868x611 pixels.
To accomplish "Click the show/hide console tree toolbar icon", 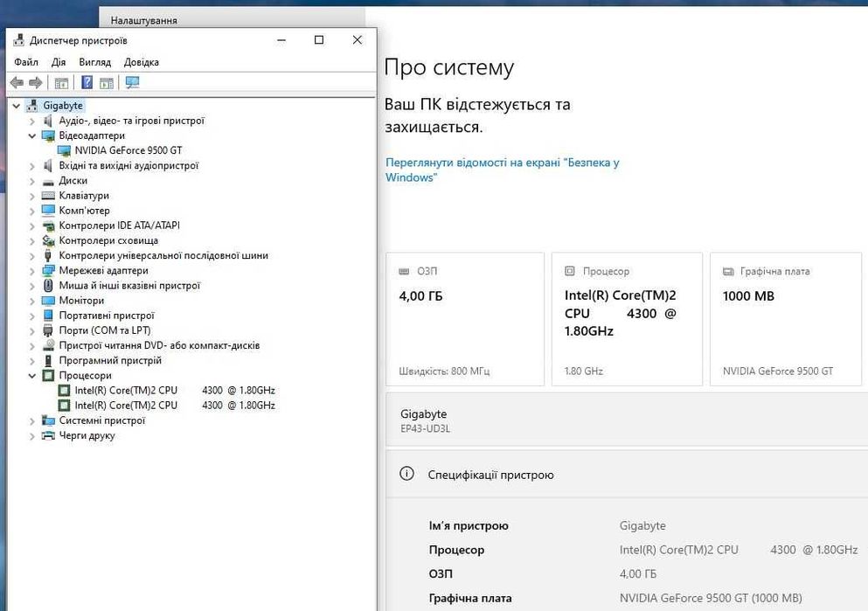I will (x=61, y=83).
